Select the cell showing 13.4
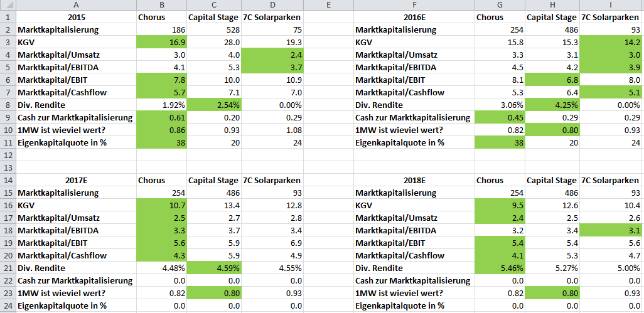This screenshot has width=644, height=313. (214, 206)
